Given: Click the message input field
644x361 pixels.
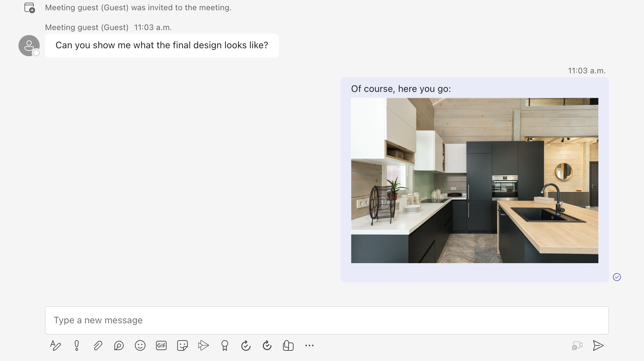Looking at the screenshot, I should coord(327,320).
